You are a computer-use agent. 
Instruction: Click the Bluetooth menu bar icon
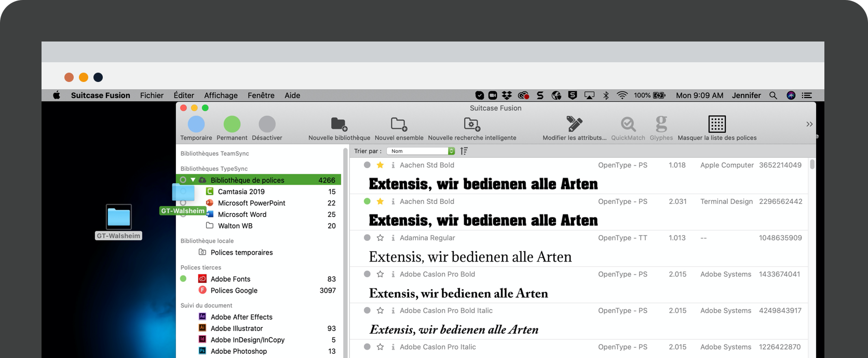(606, 95)
